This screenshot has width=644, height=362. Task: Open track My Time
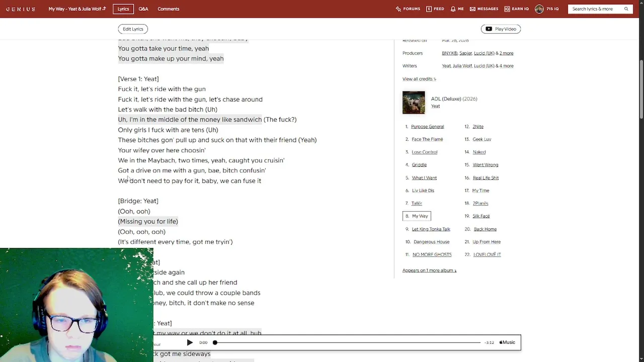[x=480, y=191]
